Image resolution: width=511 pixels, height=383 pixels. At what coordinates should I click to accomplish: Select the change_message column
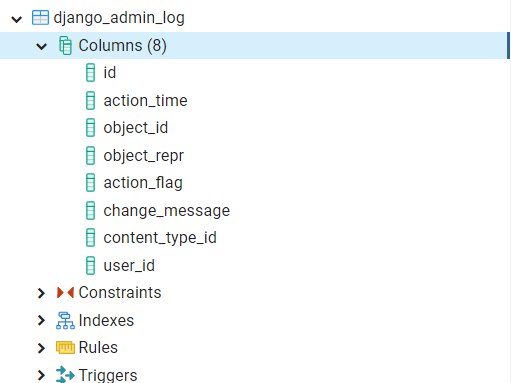click(167, 211)
